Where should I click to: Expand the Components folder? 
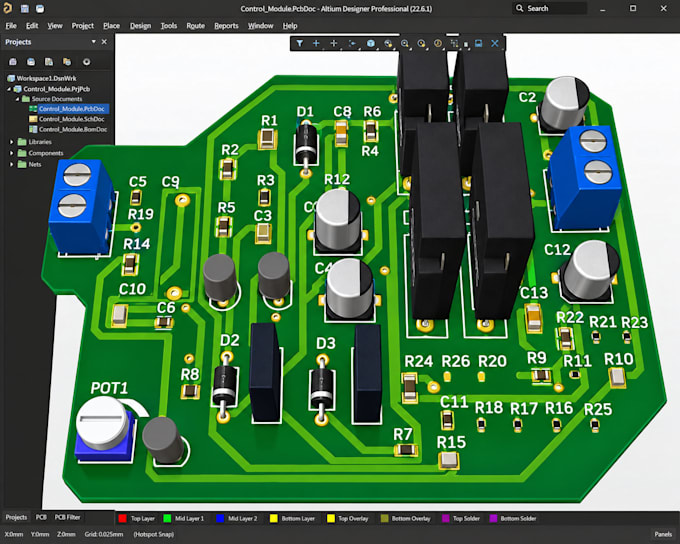[x=12, y=153]
